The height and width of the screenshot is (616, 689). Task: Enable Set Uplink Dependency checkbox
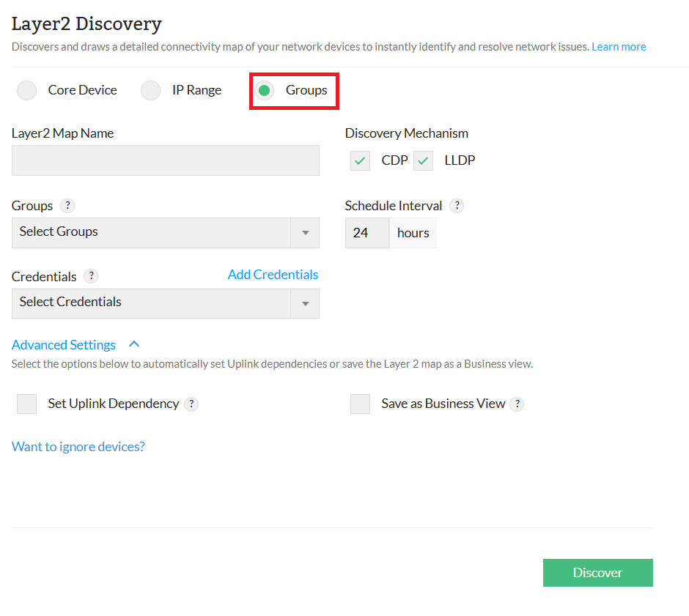pos(27,404)
